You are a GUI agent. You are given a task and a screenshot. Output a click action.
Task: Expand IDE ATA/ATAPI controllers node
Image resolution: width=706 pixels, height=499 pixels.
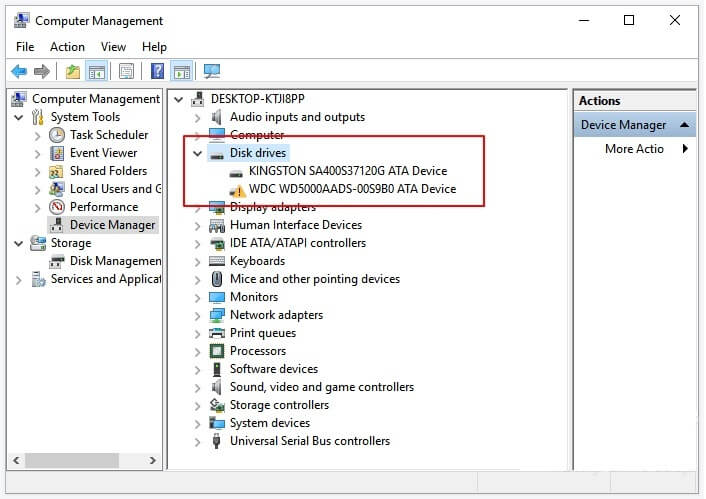[x=197, y=244]
